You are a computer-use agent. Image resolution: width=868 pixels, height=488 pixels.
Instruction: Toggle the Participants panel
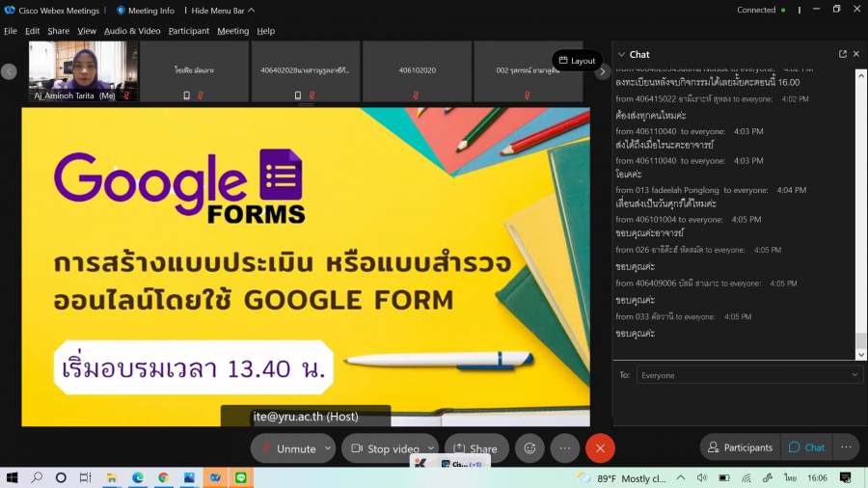point(740,447)
